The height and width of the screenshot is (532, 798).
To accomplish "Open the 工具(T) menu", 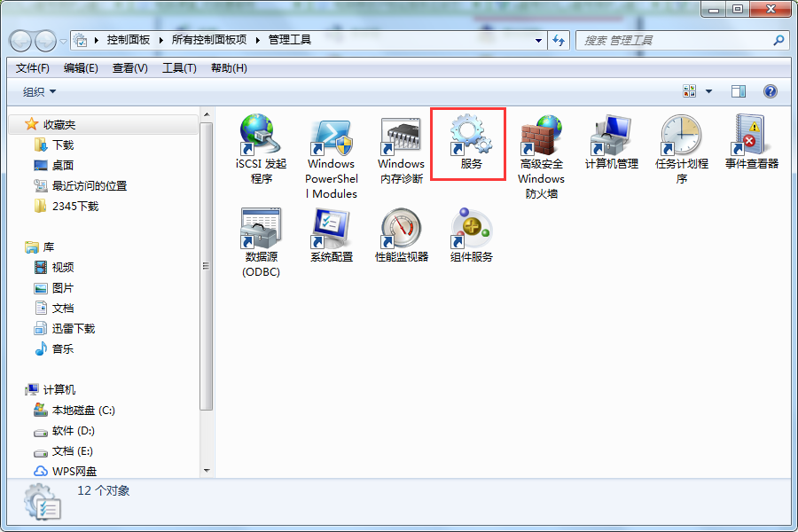I will (178, 68).
